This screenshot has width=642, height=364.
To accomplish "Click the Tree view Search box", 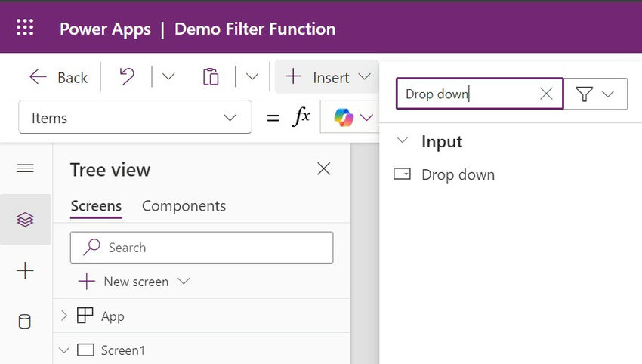I will point(202,247).
